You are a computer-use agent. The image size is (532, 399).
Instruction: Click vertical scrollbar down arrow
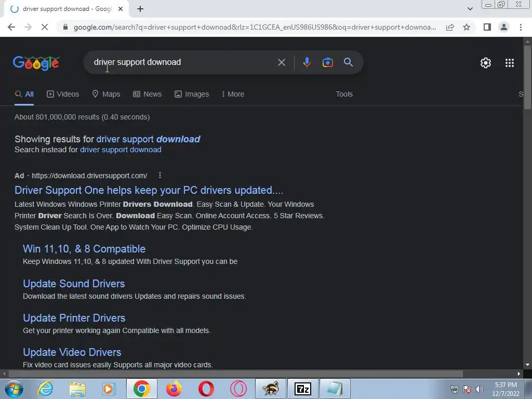pyautogui.click(x=527, y=365)
